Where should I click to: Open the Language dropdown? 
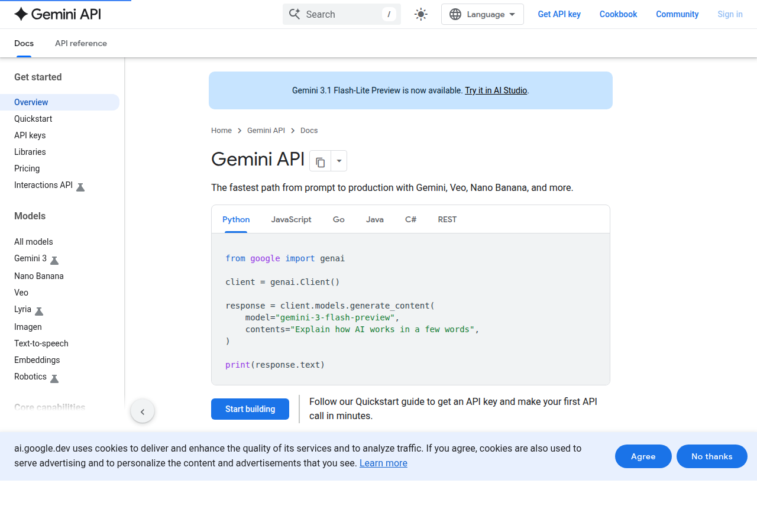click(483, 14)
